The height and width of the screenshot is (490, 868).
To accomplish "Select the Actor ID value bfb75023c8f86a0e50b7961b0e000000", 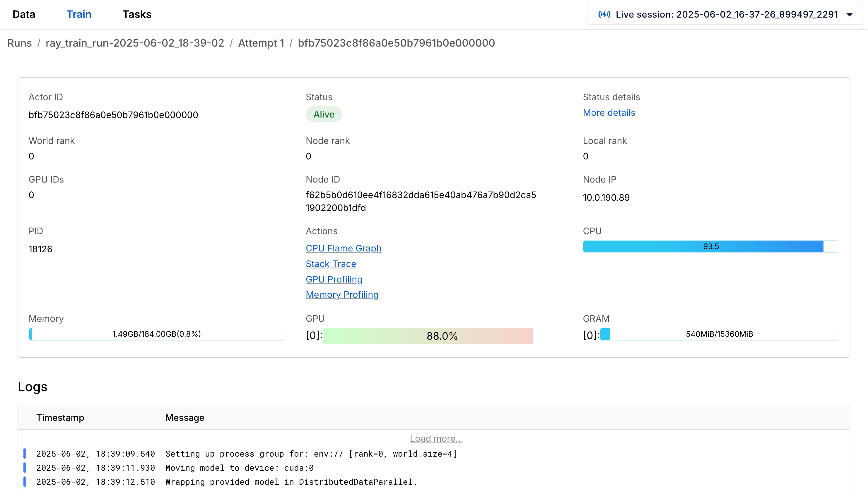I will [x=114, y=115].
